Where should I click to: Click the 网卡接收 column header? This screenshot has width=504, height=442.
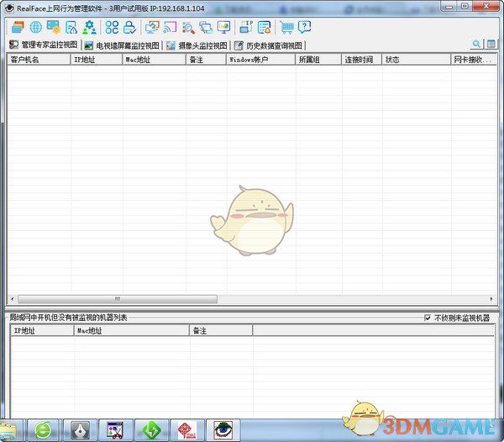474,60
